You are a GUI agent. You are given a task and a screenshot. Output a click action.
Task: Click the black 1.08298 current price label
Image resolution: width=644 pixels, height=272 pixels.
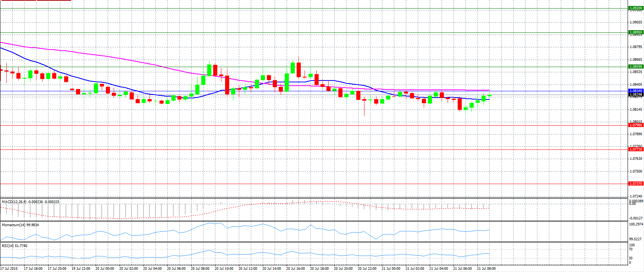(636, 95)
